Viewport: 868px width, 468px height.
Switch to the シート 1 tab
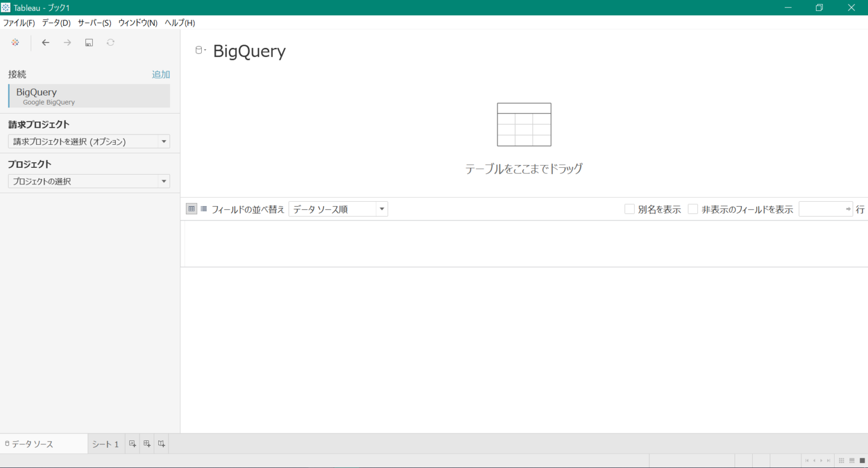coord(105,444)
